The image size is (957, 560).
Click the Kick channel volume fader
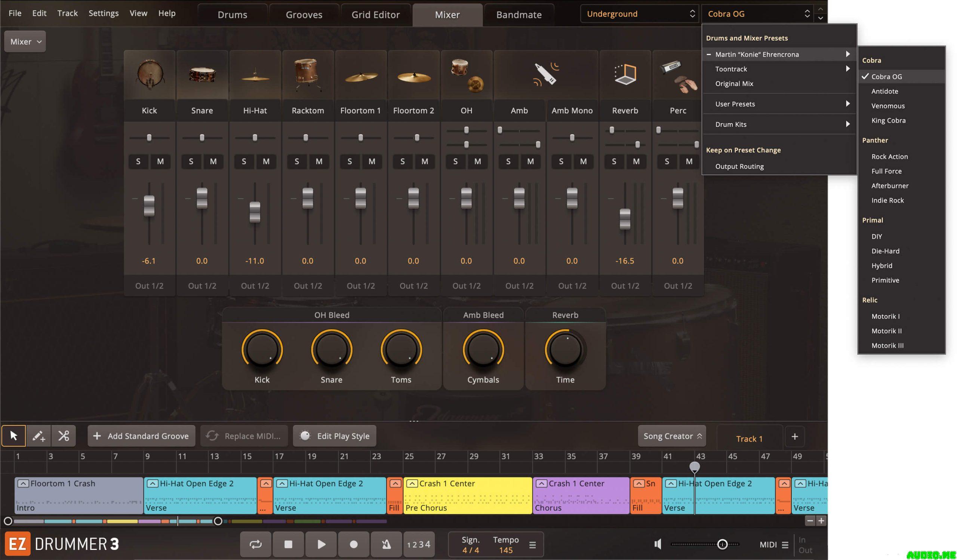(149, 206)
